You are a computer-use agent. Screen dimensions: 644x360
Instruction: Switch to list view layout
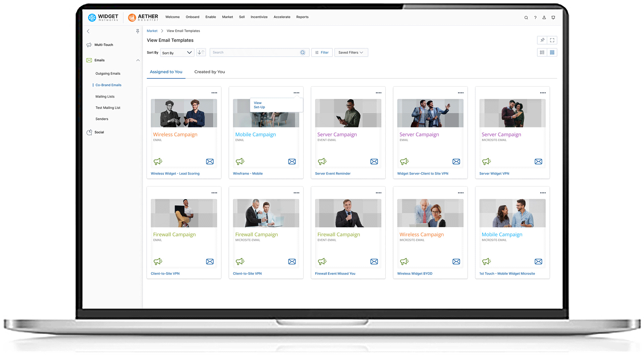[542, 53]
